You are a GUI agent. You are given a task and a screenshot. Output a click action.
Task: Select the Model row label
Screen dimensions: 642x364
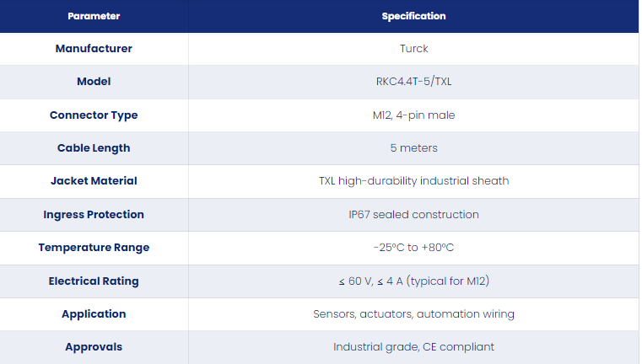click(x=94, y=82)
